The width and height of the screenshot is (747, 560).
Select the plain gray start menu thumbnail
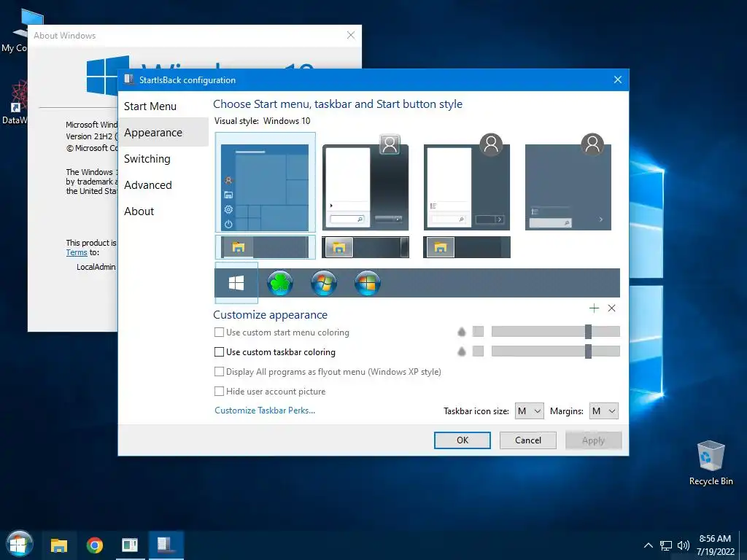(568, 182)
